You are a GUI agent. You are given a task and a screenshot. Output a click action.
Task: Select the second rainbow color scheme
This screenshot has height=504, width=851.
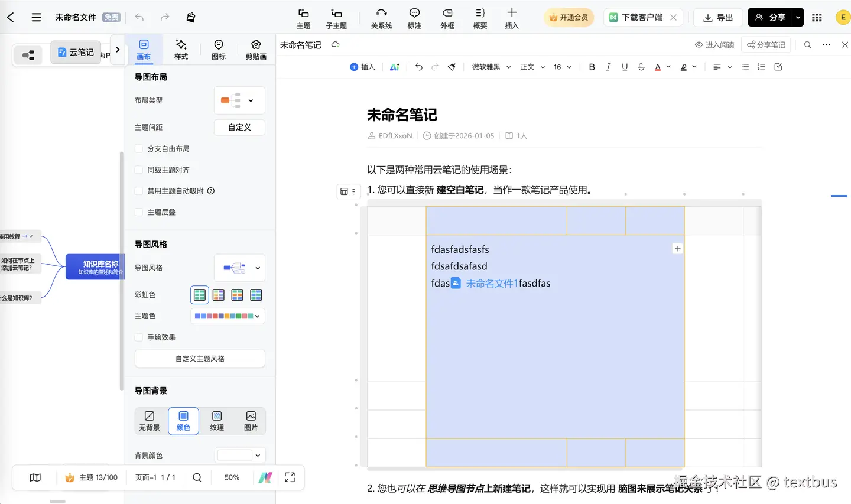click(x=219, y=295)
